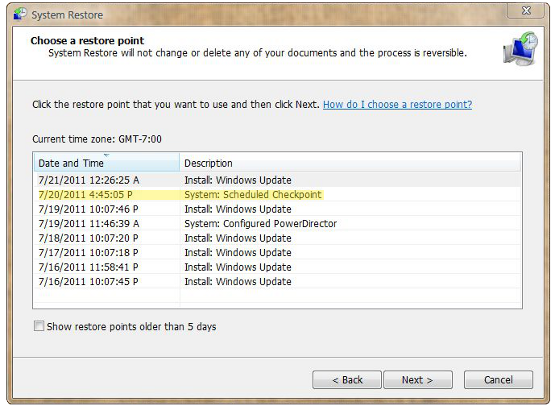This screenshot has height=410, width=555.
Task: Select the highlighted Scheduled Checkpoint restore point
Action: tap(278, 194)
